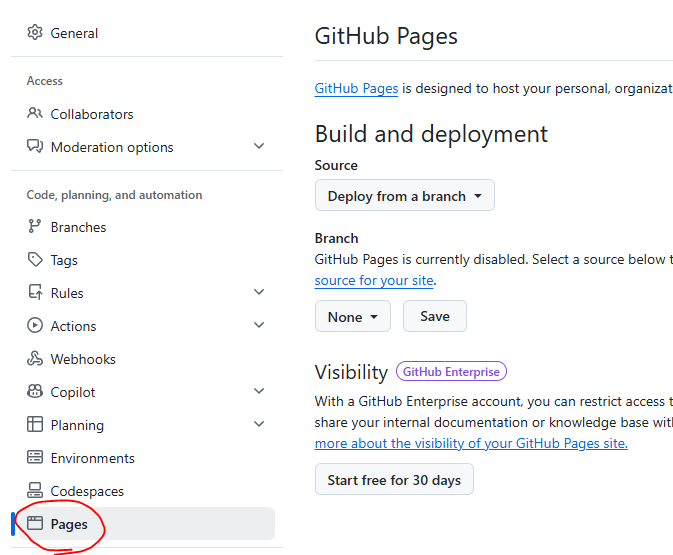
Task: Follow the source for your site link
Action: pyautogui.click(x=374, y=280)
